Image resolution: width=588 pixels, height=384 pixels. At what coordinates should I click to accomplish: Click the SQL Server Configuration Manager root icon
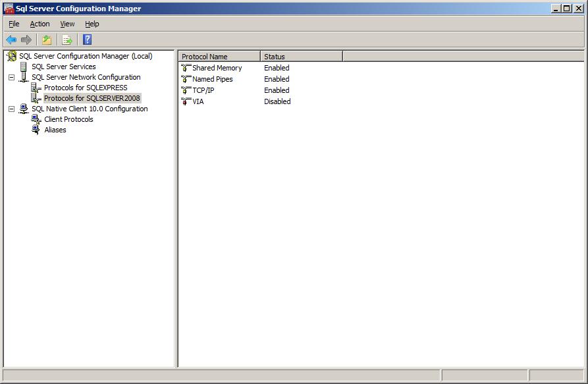click(12, 56)
